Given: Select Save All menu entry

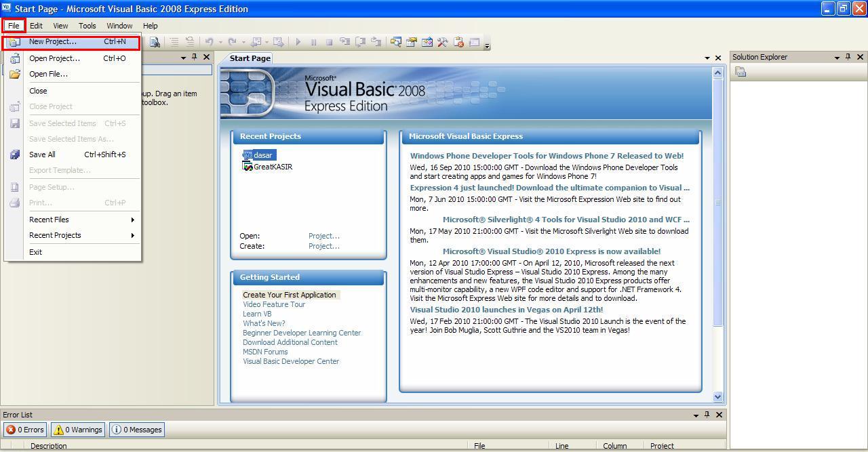Looking at the screenshot, I should pos(73,155).
